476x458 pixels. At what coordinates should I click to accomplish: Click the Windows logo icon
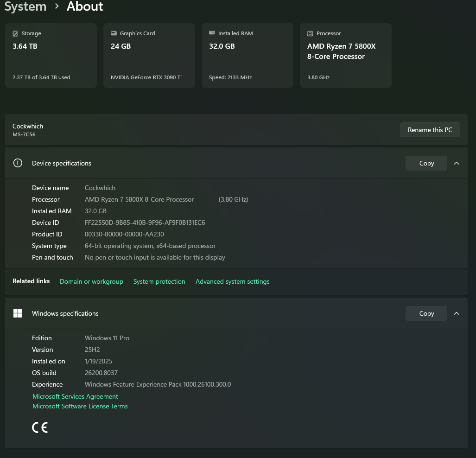coord(18,313)
